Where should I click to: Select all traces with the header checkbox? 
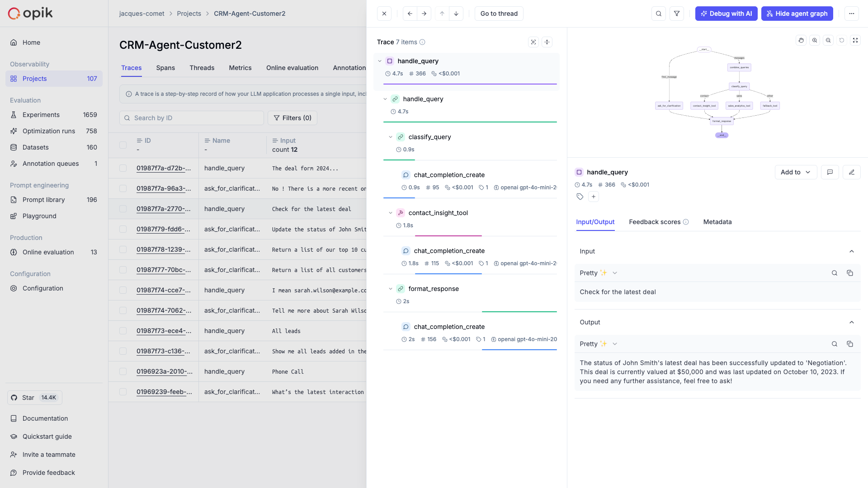point(123,145)
